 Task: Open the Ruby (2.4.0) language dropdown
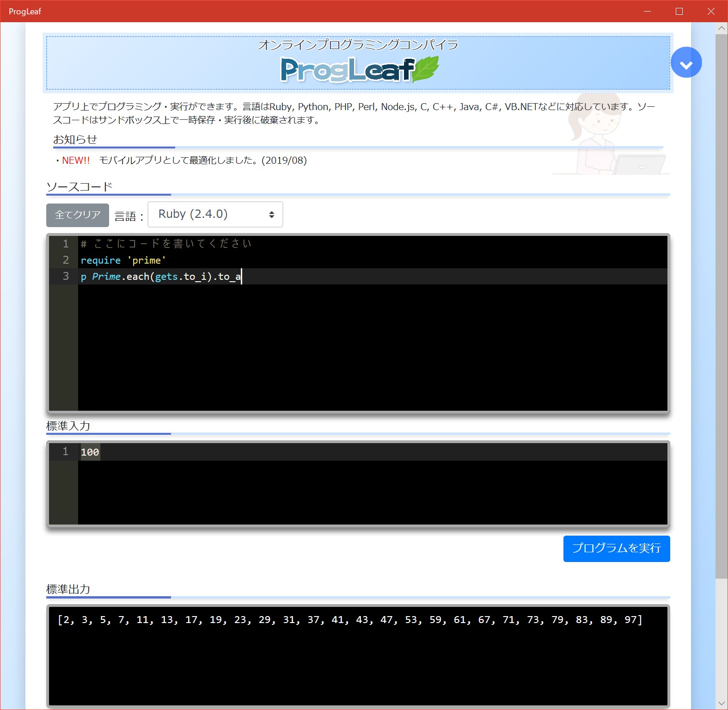click(215, 214)
